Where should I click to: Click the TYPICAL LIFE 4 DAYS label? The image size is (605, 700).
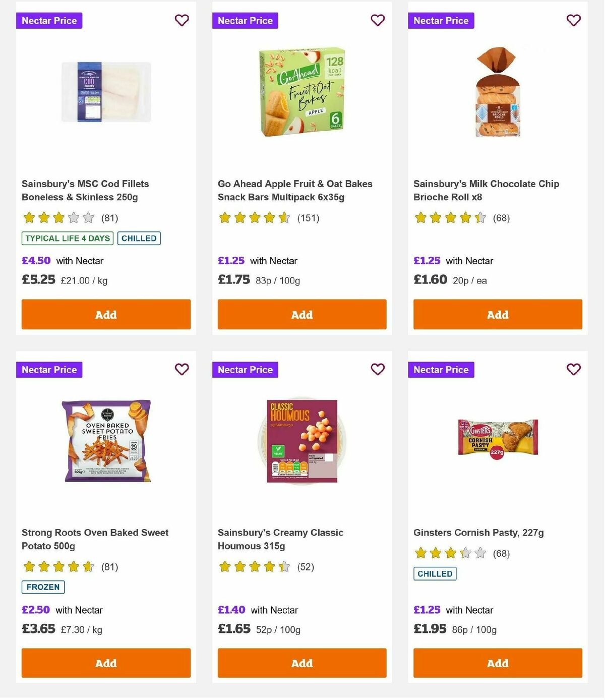67,238
